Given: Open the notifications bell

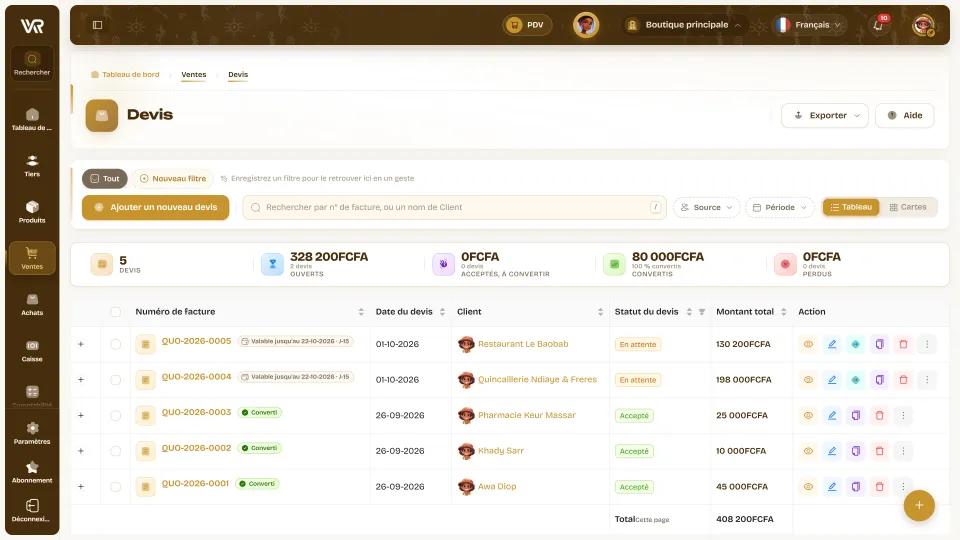Looking at the screenshot, I should [x=879, y=25].
